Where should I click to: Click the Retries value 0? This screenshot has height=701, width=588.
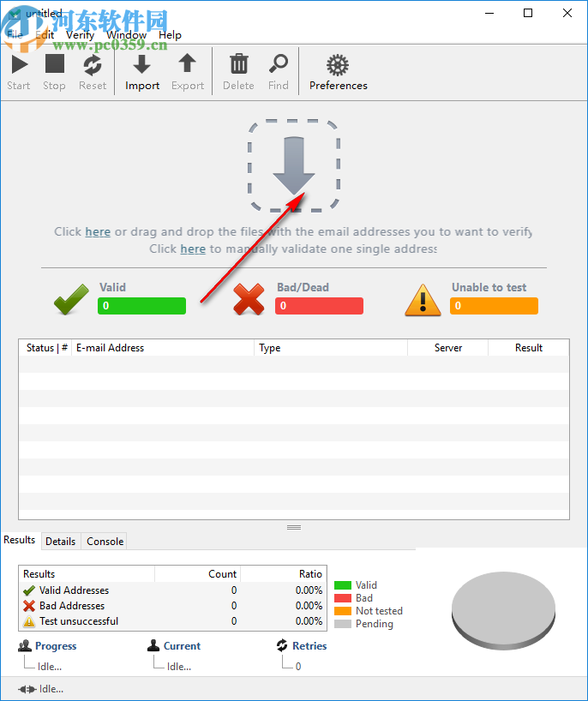pyautogui.click(x=298, y=667)
